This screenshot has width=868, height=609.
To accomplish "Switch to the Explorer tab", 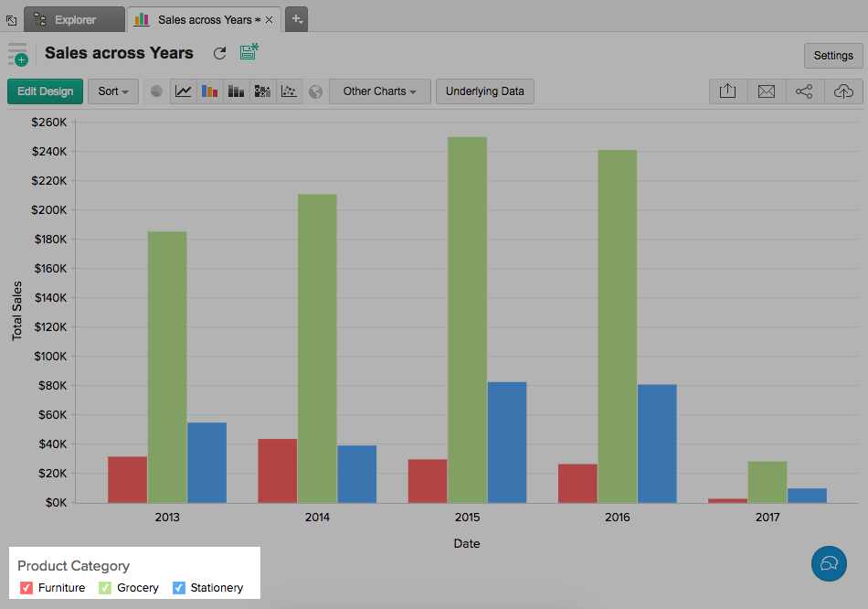I will pyautogui.click(x=75, y=19).
